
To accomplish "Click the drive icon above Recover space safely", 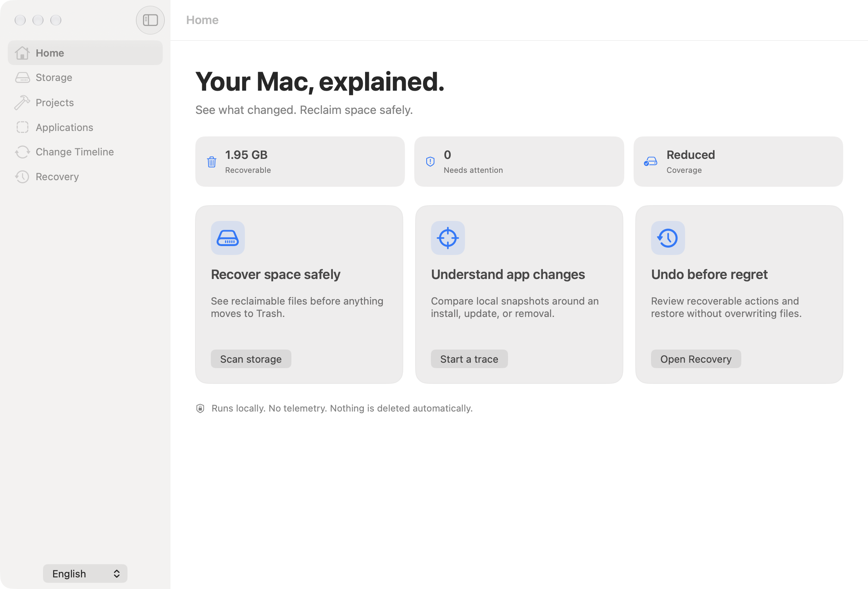I will 228,238.
